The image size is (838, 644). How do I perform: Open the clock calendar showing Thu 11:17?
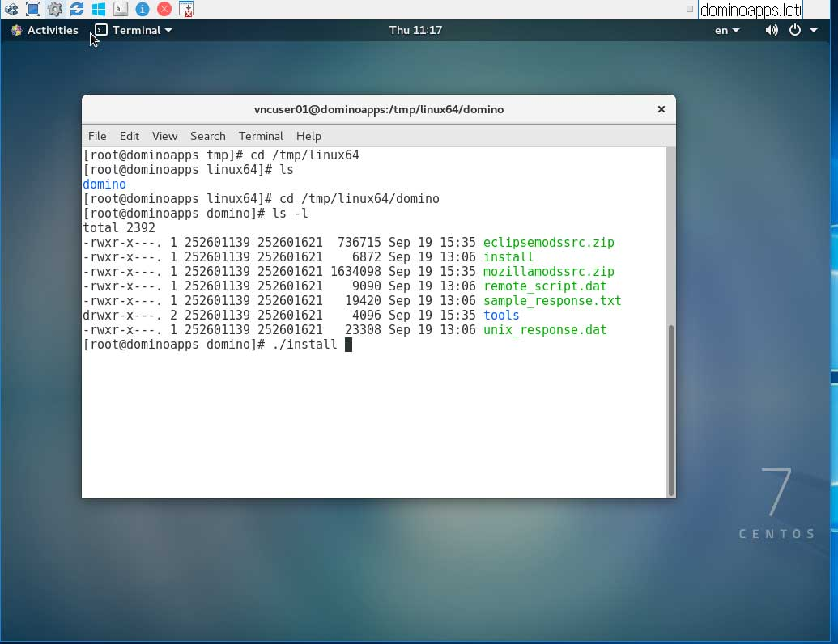415,31
